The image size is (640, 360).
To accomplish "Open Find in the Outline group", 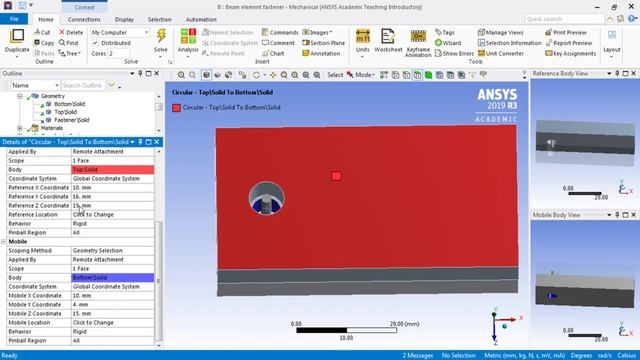I will click(68, 43).
